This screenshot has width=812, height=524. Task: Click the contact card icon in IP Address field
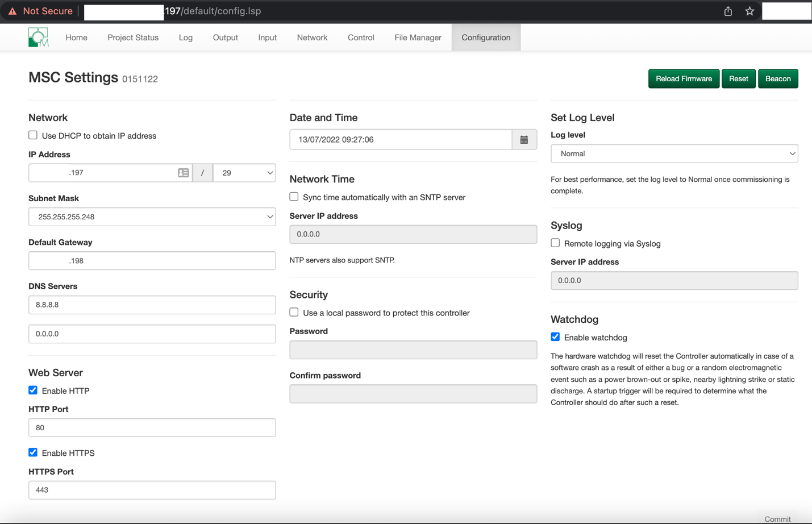coord(183,173)
